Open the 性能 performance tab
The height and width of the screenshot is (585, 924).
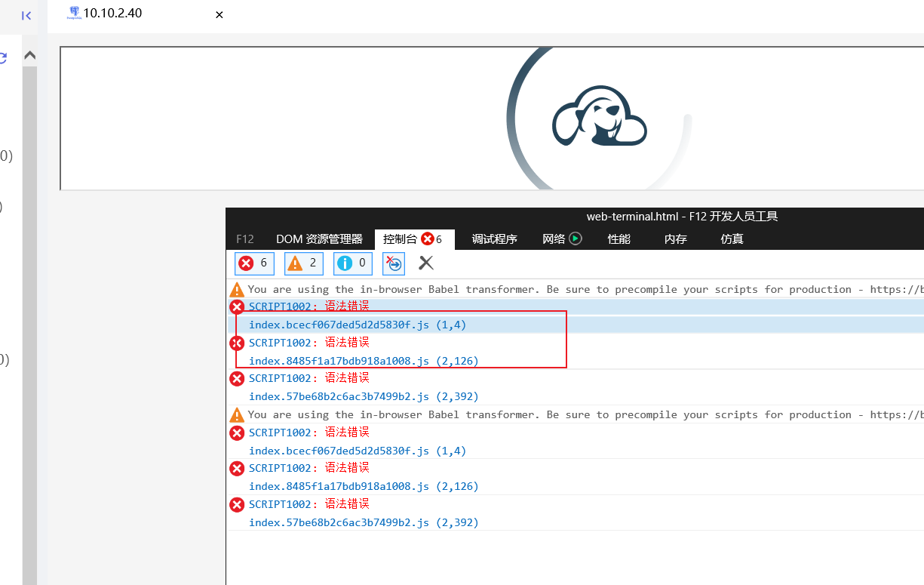[619, 239]
